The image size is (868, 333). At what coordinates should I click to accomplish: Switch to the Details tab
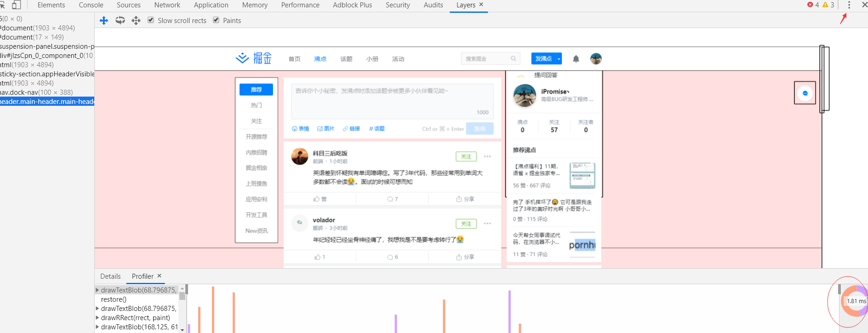coord(110,276)
